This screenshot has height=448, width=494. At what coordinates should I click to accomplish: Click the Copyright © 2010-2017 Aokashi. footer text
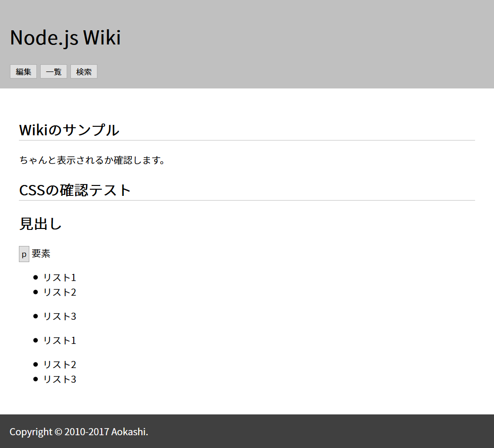pos(79,431)
